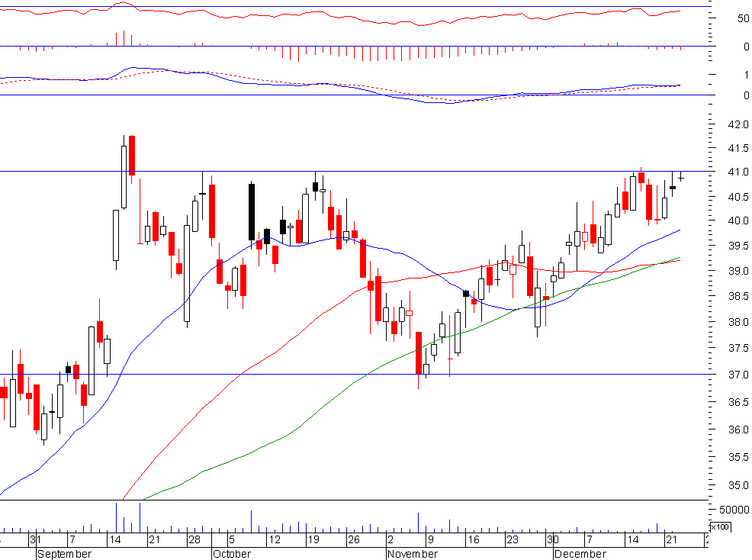Click the 19 date marker
This screenshot has height=560, width=752.
313,540
